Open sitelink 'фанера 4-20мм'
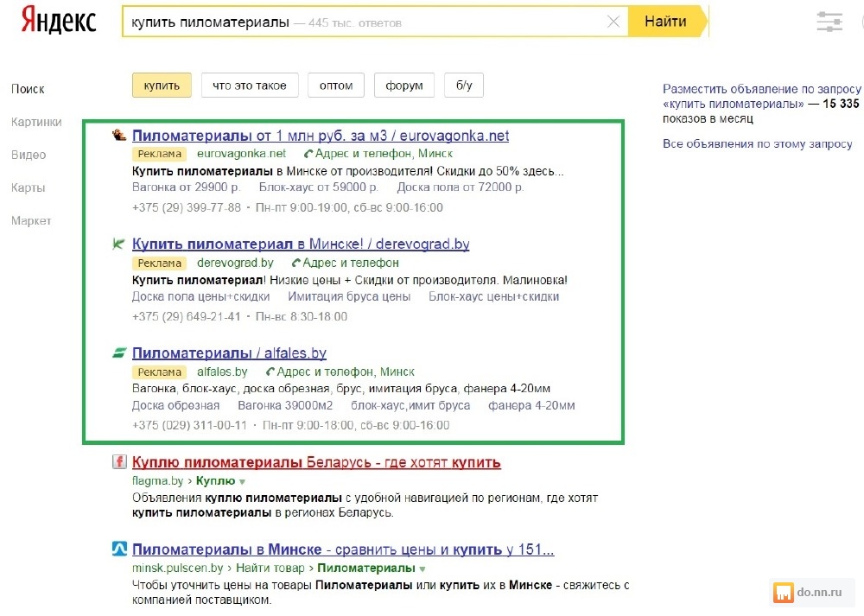The height and width of the screenshot is (616, 864). coord(531,405)
